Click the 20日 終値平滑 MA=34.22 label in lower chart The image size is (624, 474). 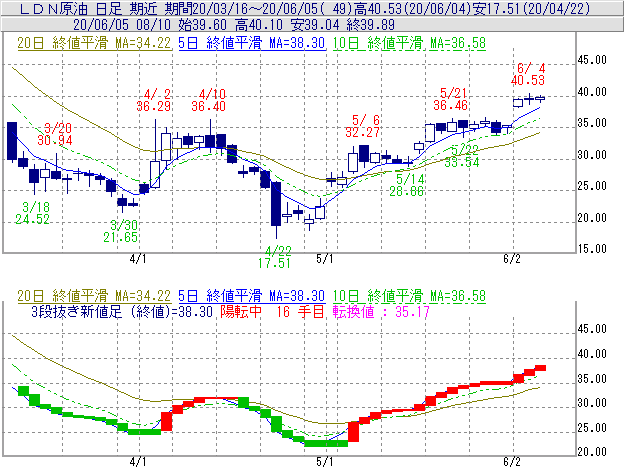(94, 296)
